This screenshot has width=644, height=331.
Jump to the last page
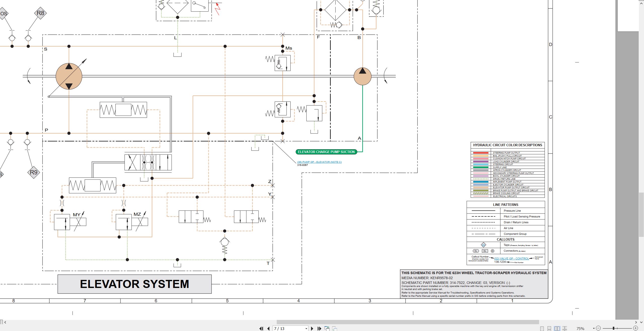319,328
